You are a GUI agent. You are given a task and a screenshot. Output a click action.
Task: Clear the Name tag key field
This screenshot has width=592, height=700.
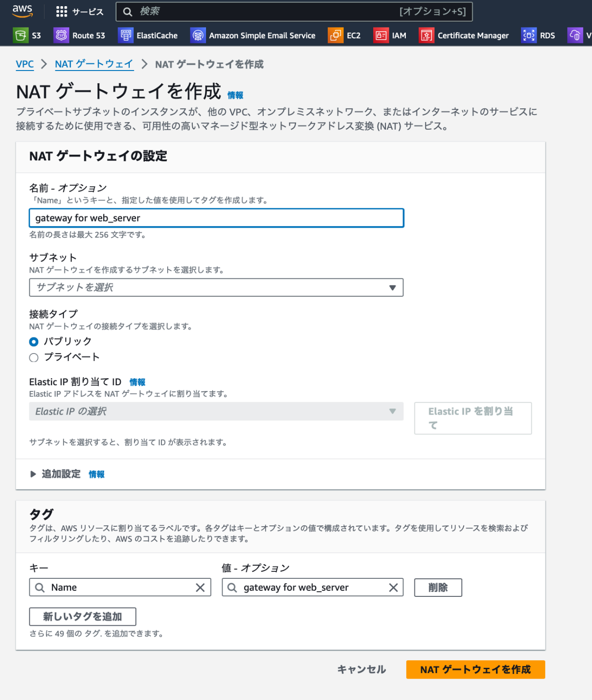pos(200,588)
